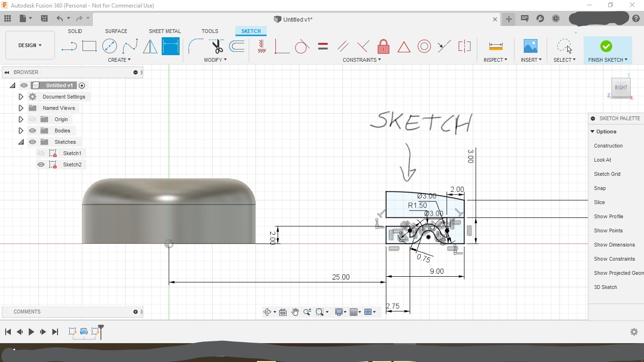Choose the Center Diameter Circle tool
This screenshot has width=644, height=362.
(109, 46)
